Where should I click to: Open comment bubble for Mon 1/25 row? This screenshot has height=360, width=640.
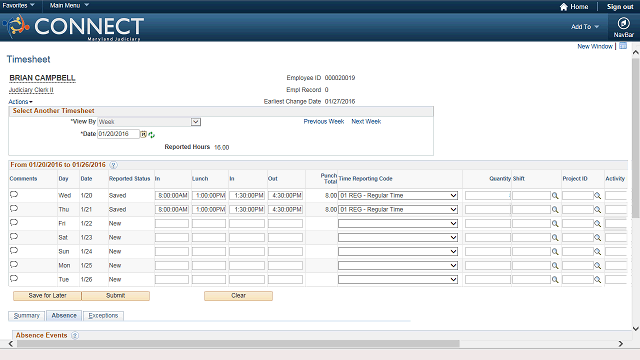click(x=14, y=264)
